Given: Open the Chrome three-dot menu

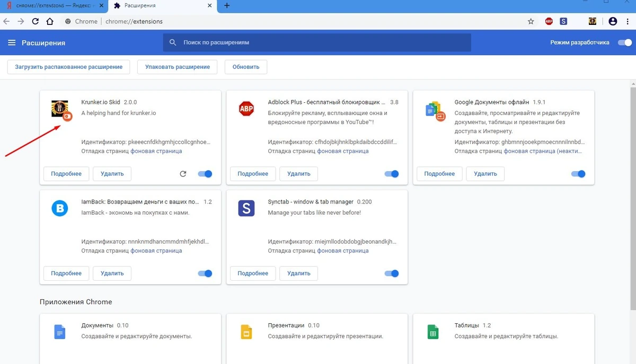Looking at the screenshot, I should [x=629, y=21].
